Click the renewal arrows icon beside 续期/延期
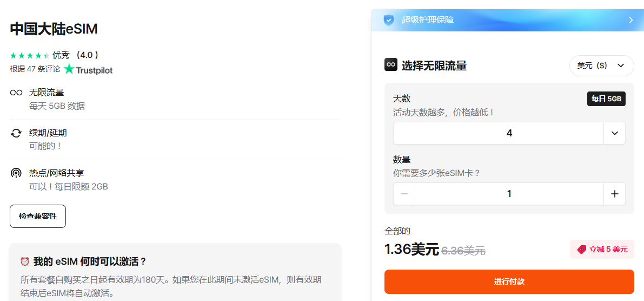This screenshot has width=644, height=301. click(16, 133)
